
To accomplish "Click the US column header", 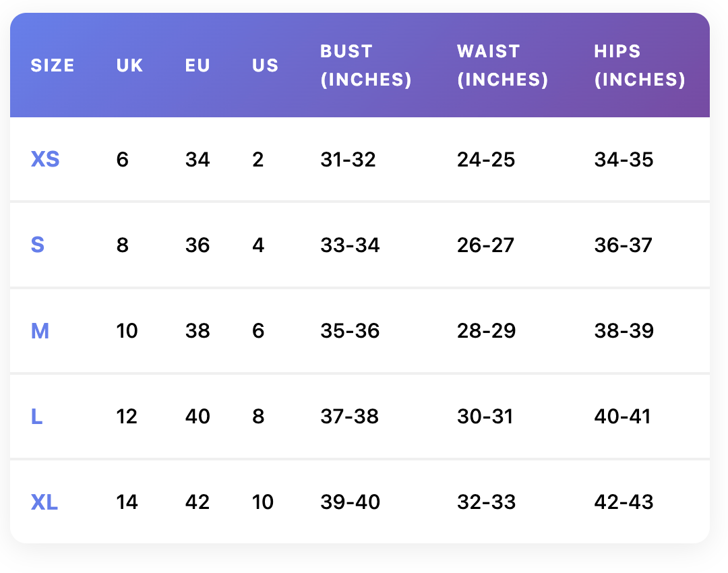I will point(265,65).
